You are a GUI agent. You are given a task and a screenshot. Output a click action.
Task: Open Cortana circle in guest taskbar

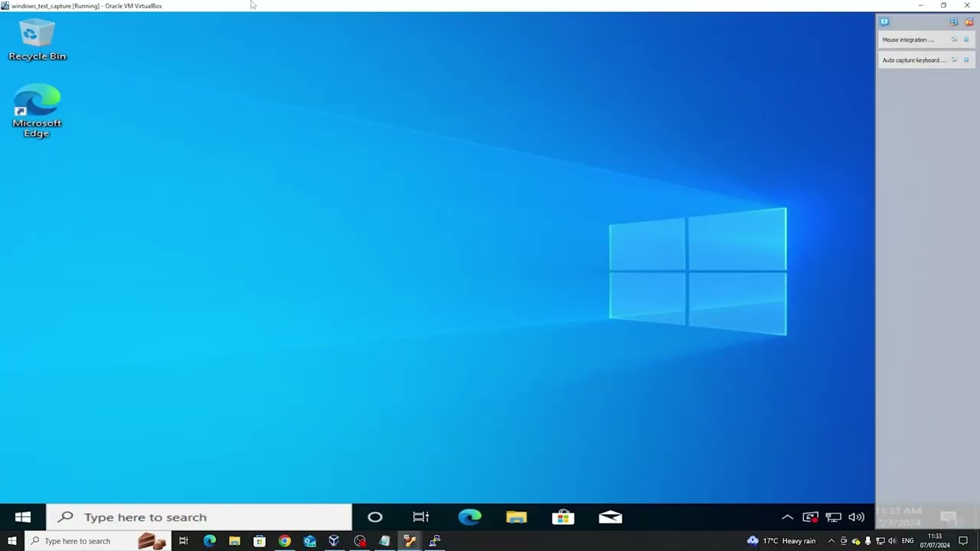tap(375, 517)
